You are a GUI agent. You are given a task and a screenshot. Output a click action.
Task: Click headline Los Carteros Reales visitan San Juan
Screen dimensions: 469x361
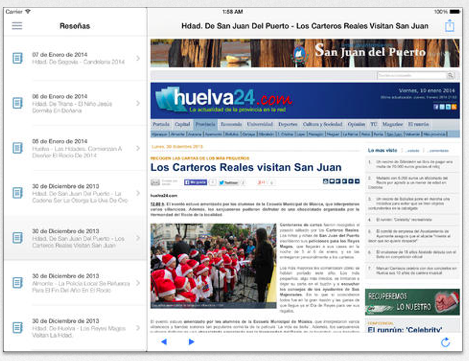[246, 167]
